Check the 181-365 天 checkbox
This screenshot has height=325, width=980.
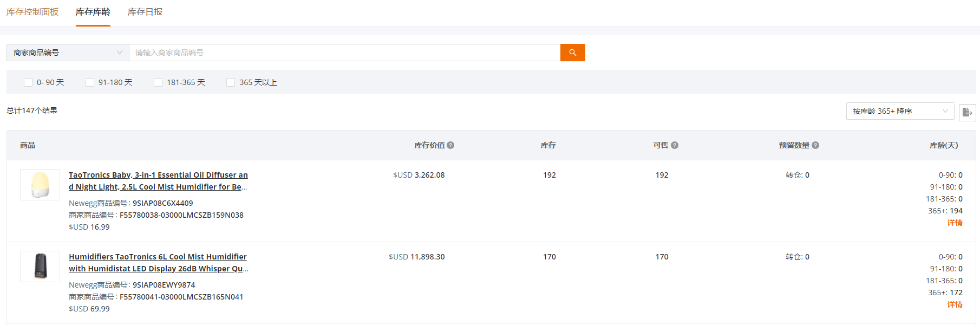(158, 82)
